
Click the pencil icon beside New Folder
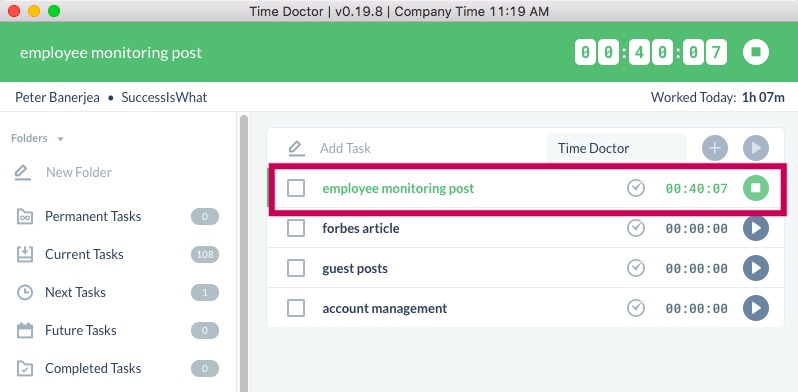pyautogui.click(x=22, y=173)
